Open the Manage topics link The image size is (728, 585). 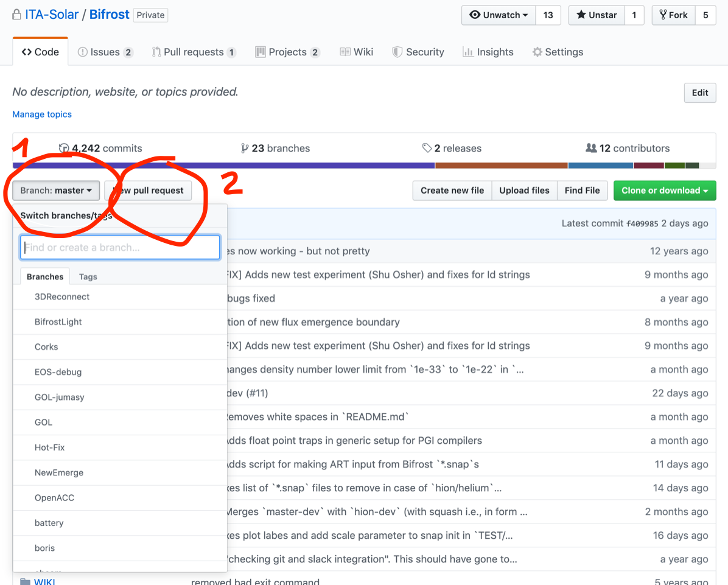tap(42, 114)
